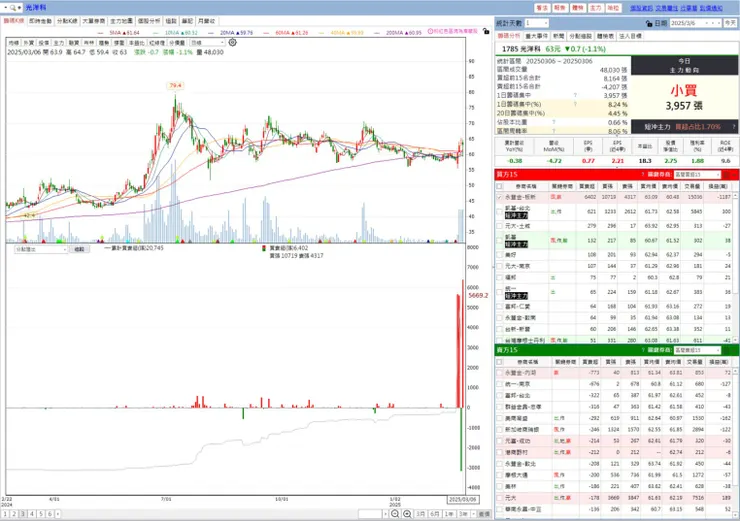Click the input field left of the zoom icons
Image resolution: width=740 pixels, height=521 pixels.
(370, 514)
